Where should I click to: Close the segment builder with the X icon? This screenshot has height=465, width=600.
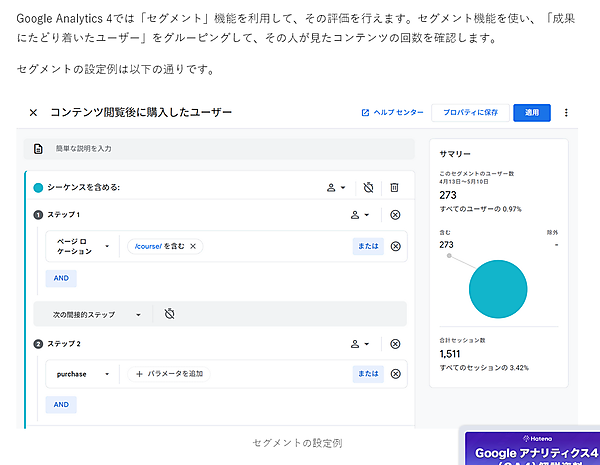[33, 113]
